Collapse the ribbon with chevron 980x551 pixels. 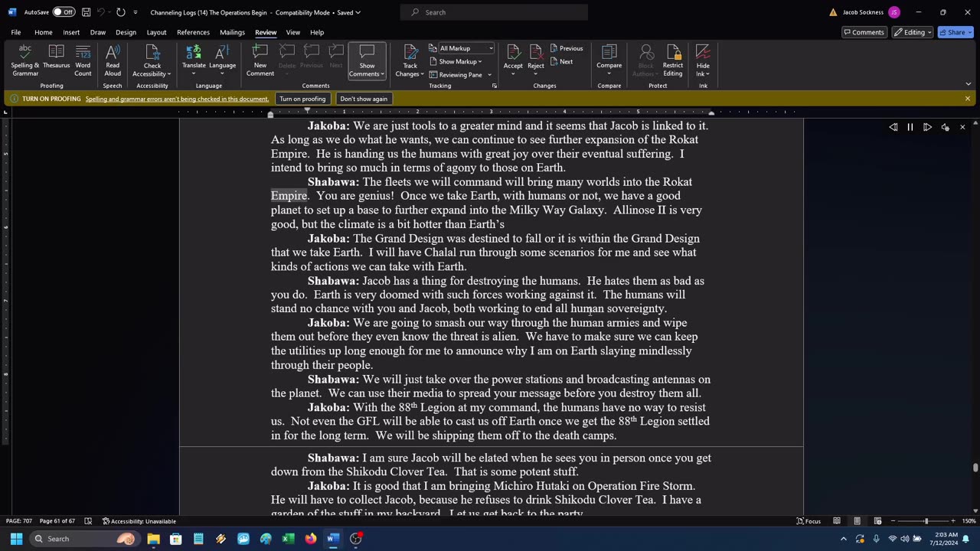pyautogui.click(x=968, y=84)
